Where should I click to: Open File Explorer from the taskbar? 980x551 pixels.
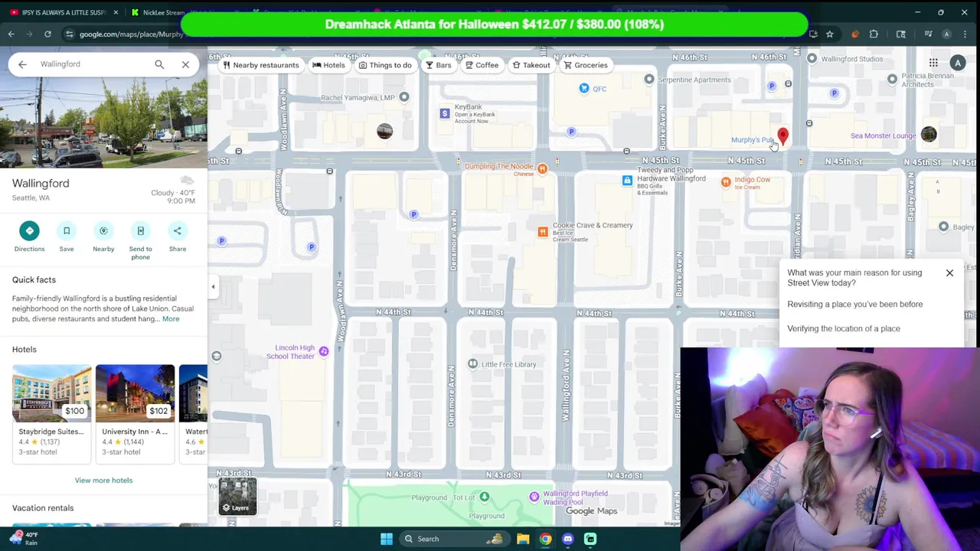(523, 539)
